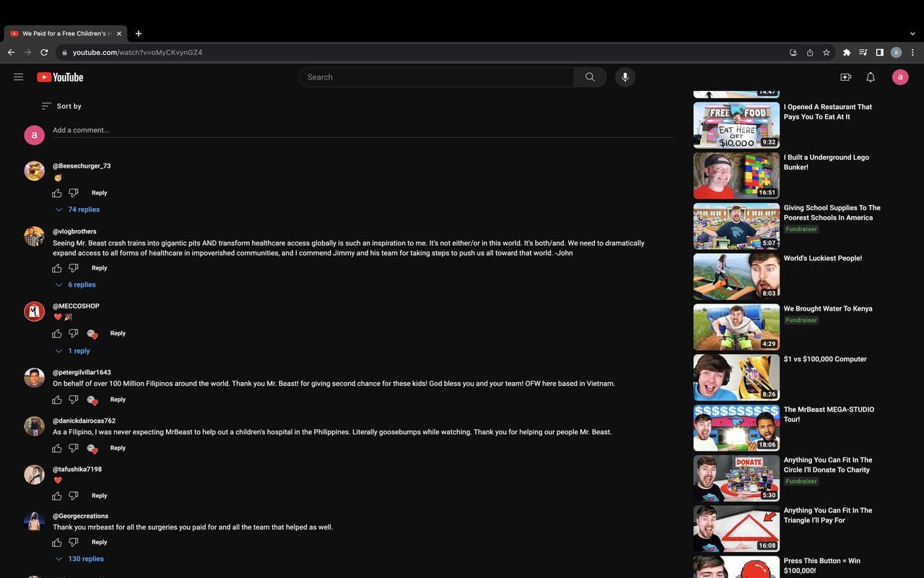The image size is (924, 578).
Task: Reply to @petergilvillar1643's comment
Action: (x=118, y=399)
